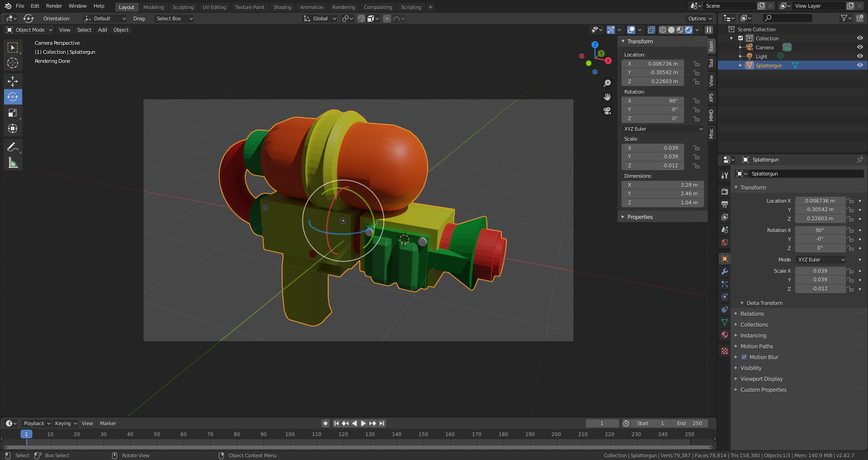This screenshot has height=460, width=868.
Task: Click the zoom view magnifier icon
Action: click(x=607, y=83)
